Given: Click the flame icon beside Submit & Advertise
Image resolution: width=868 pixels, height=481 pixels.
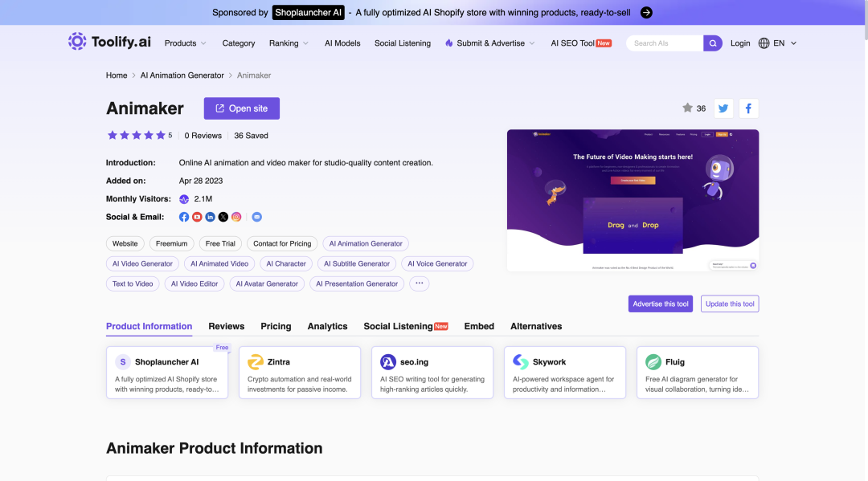Looking at the screenshot, I should 449,43.
